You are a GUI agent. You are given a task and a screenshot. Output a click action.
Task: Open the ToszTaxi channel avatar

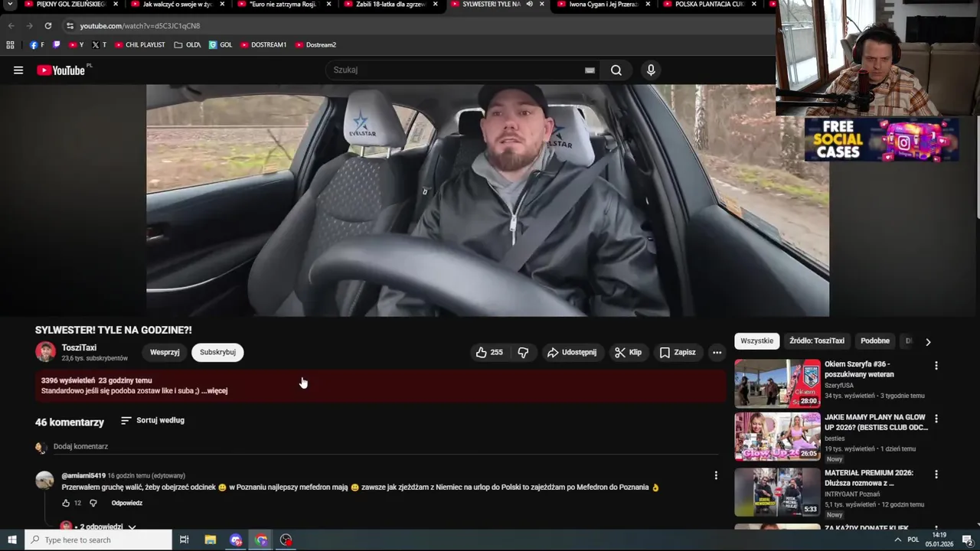point(46,352)
